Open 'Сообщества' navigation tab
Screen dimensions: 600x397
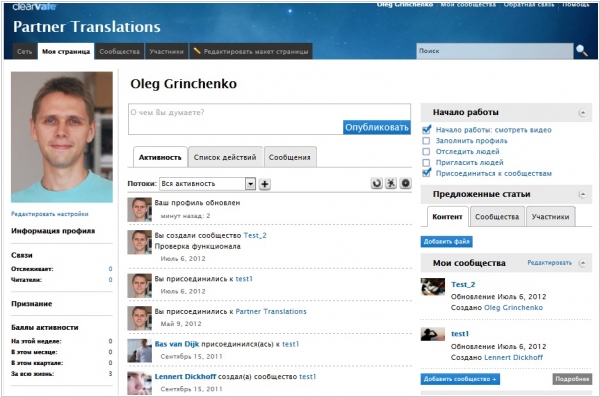coord(119,51)
